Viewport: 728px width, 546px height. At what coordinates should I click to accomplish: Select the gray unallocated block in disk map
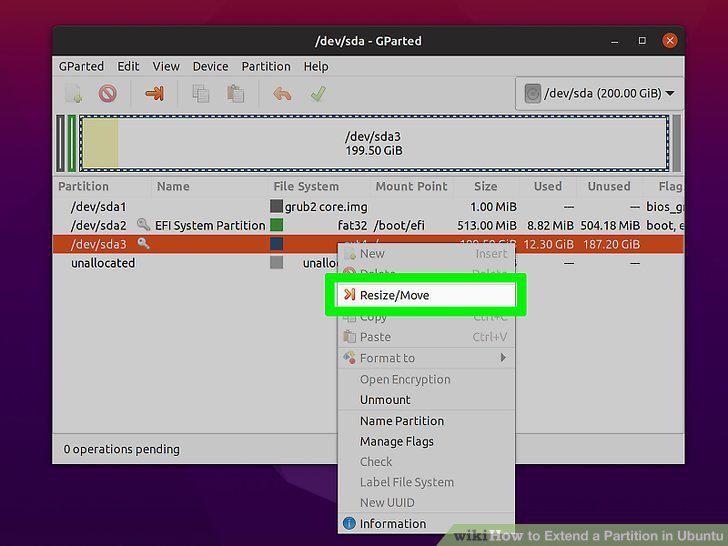point(677,143)
